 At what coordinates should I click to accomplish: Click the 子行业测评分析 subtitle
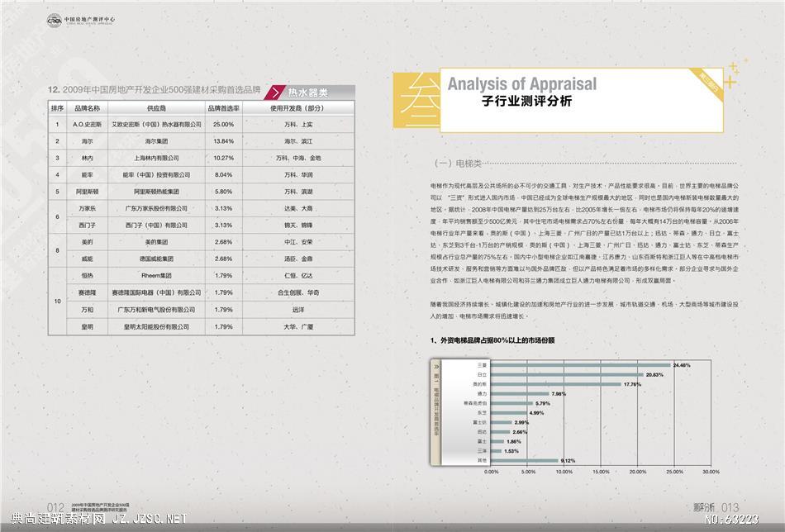click(x=526, y=101)
